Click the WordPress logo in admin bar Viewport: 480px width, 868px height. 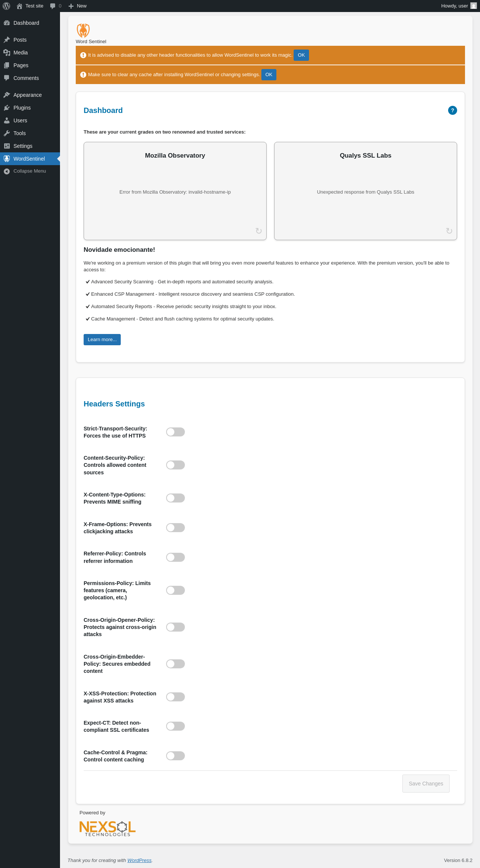(x=6, y=6)
